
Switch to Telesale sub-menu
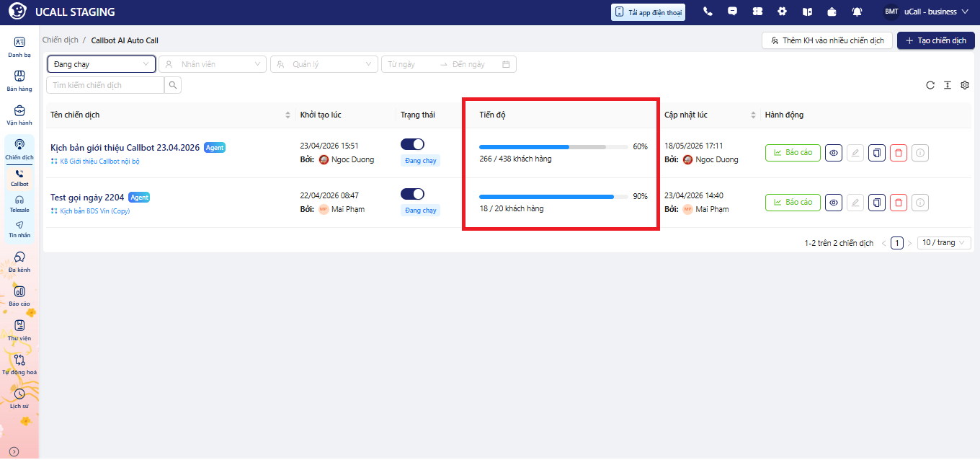tap(19, 204)
